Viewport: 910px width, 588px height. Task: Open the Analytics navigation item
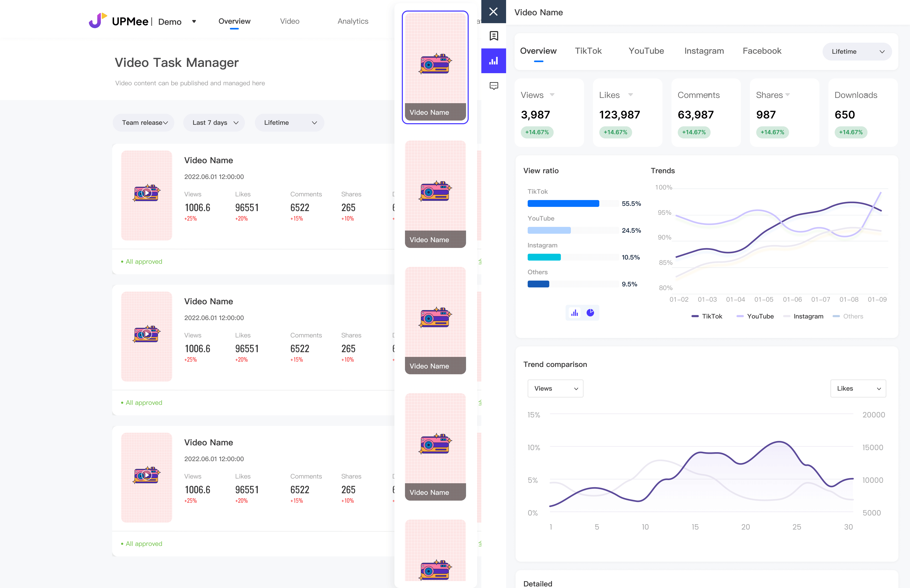353,21
